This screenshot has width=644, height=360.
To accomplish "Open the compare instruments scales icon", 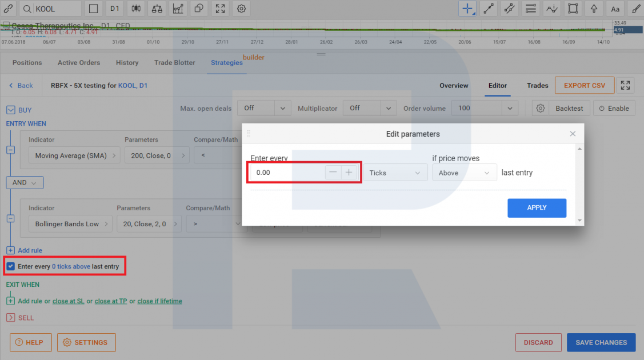I will 157,9.
